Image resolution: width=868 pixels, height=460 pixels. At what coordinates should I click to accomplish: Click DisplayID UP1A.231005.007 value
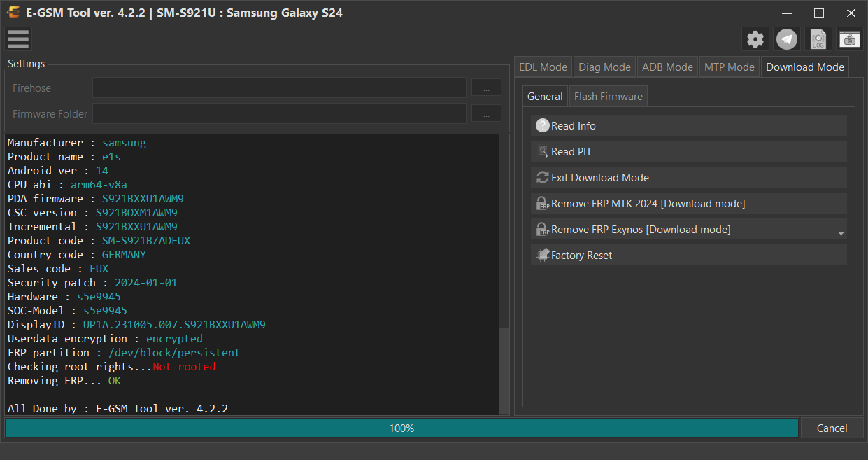tap(174, 325)
